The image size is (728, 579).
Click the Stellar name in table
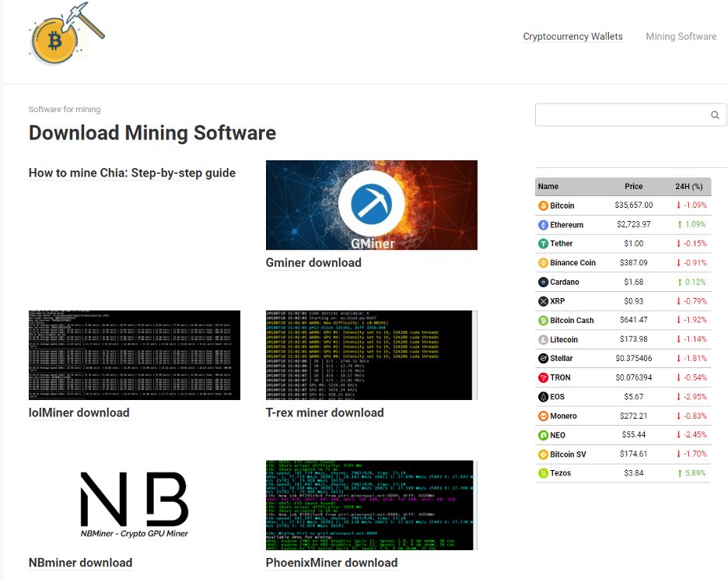[x=562, y=358]
